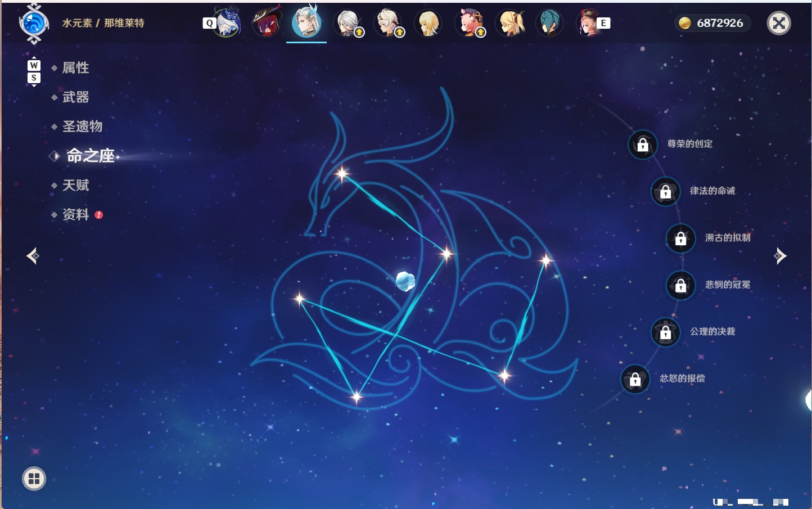Image resolution: width=812 pixels, height=509 pixels.
Task: Click the center constellation star orb
Action: (x=405, y=281)
